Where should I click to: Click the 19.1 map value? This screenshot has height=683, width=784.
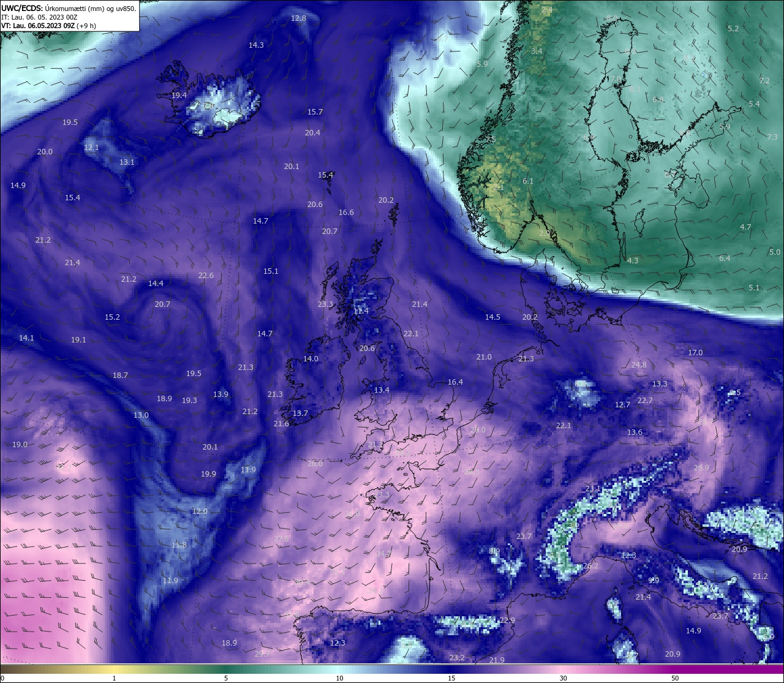click(x=78, y=340)
